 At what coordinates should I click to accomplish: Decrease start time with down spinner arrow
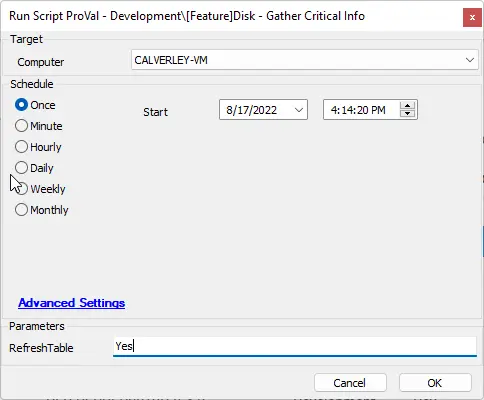coord(407,114)
